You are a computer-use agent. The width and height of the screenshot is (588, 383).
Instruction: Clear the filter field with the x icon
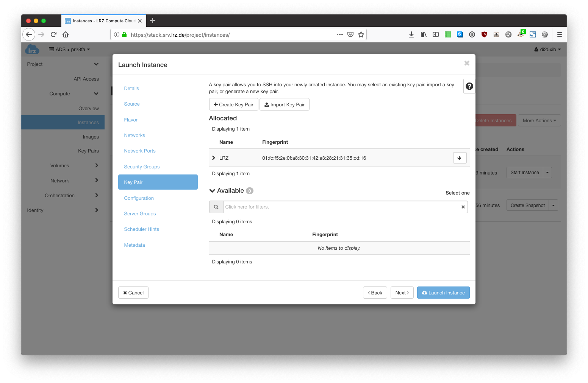click(463, 207)
